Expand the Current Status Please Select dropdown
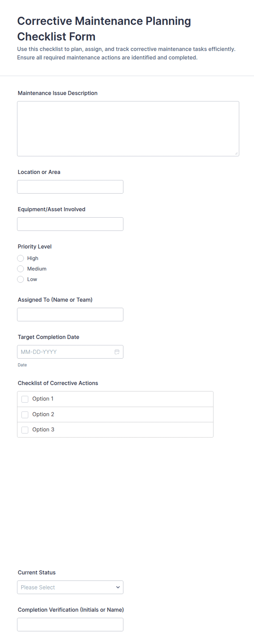Viewport: 254px width, 644px height. (70, 587)
